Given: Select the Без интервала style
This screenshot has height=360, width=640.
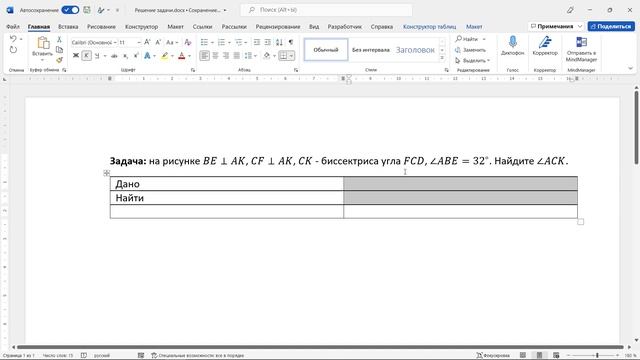Looking at the screenshot, I should tap(371, 50).
